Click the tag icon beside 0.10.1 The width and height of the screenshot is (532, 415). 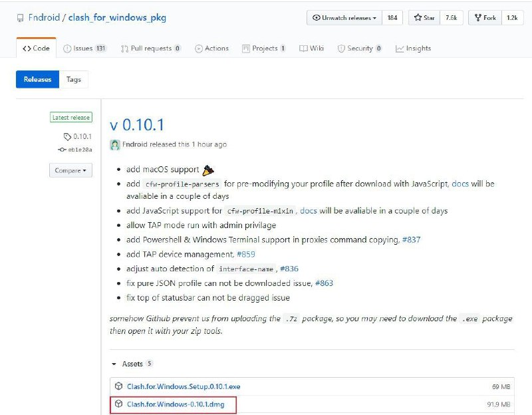click(x=66, y=136)
